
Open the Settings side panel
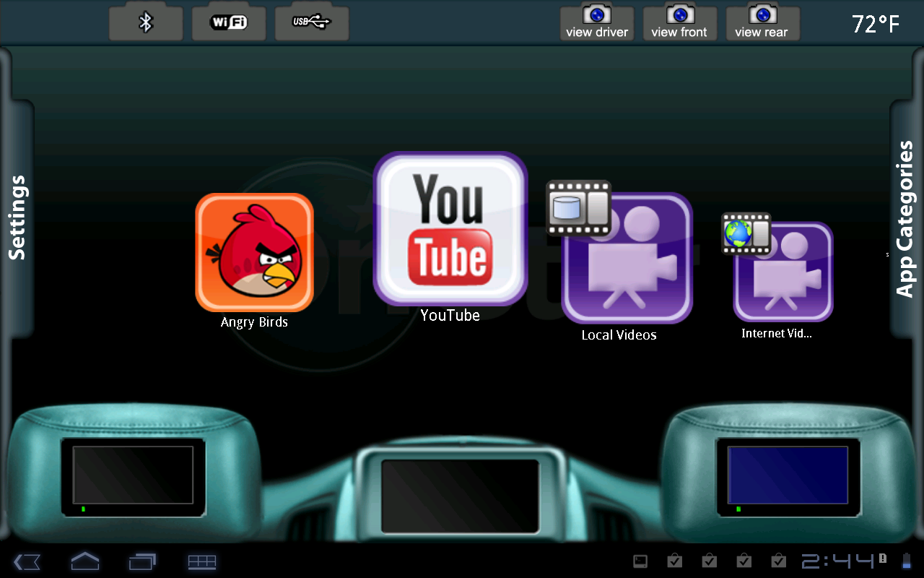click(17, 217)
